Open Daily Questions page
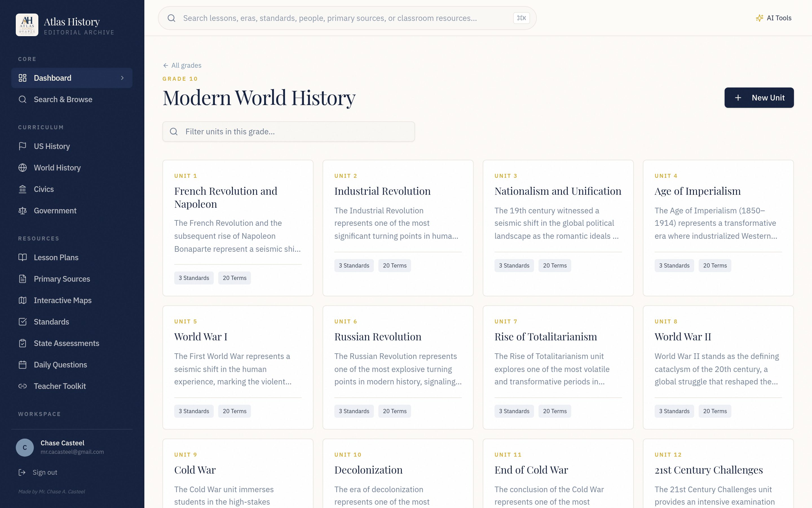The image size is (812, 508). [x=72, y=365]
